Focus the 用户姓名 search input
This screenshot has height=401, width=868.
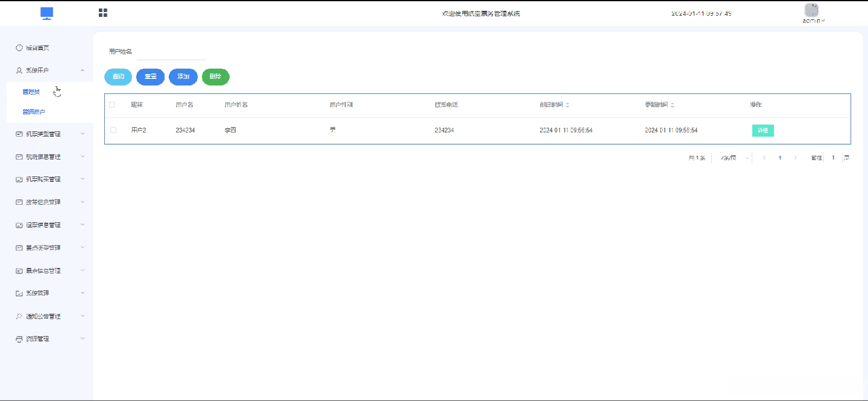tap(171, 52)
